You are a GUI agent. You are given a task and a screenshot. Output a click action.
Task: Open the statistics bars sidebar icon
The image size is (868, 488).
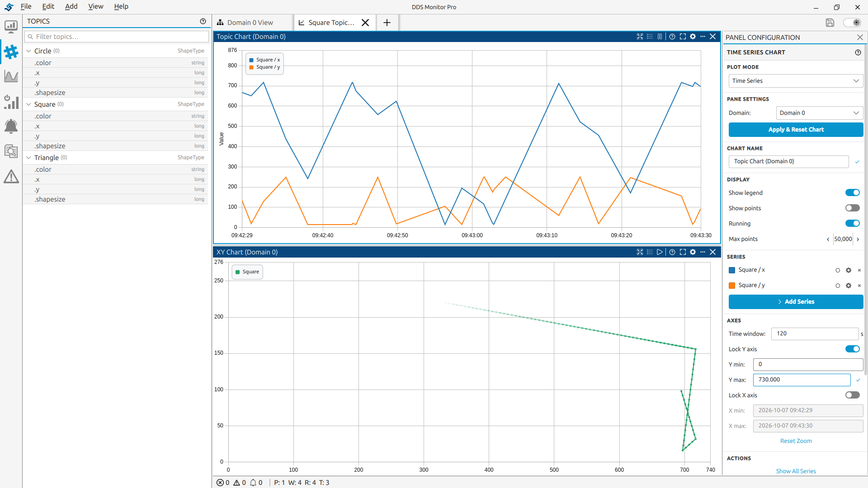point(11,102)
